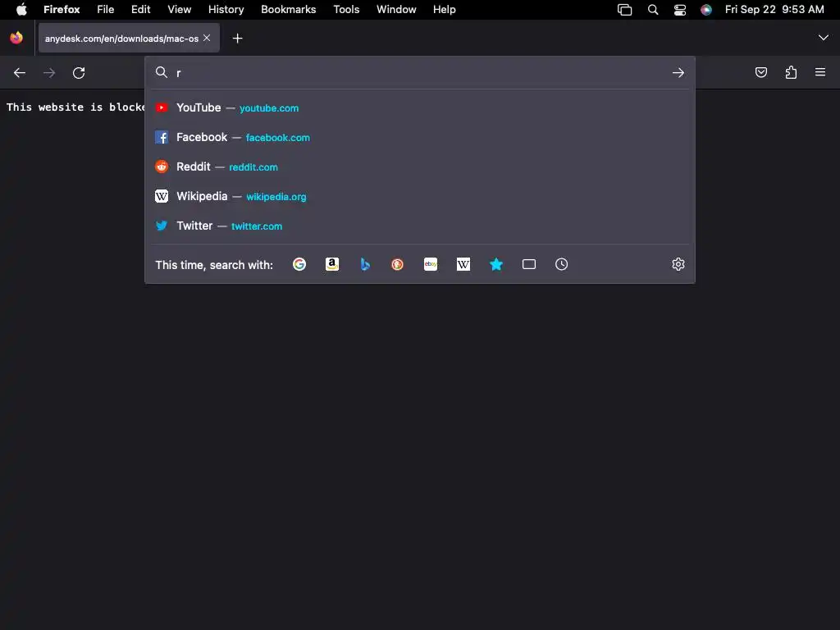Open the Window menu

(x=396, y=10)
